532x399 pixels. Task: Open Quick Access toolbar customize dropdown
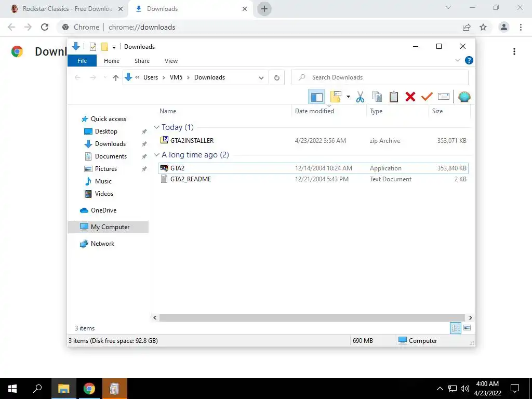(114, 47)
